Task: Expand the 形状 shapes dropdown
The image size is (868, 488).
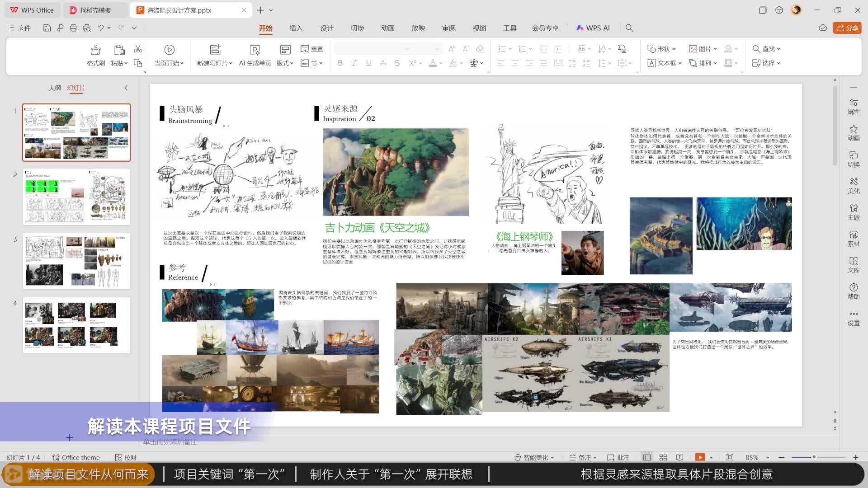Action: tap(674, 49)
